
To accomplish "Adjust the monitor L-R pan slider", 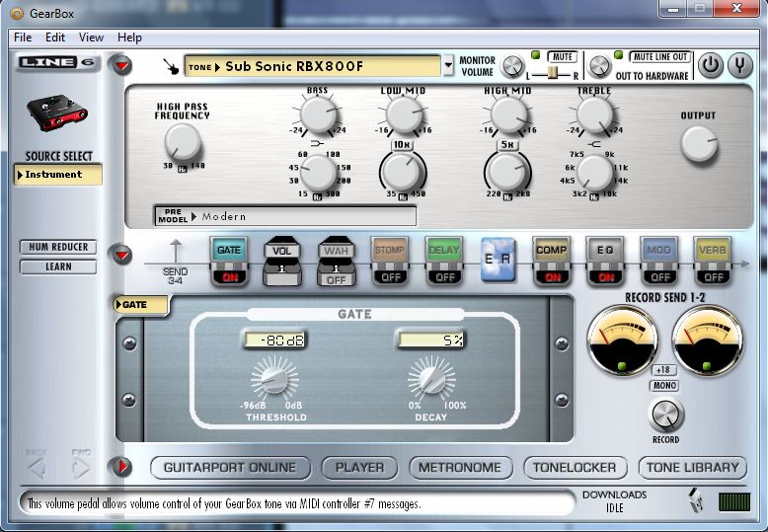I will (x=552, y=73).
